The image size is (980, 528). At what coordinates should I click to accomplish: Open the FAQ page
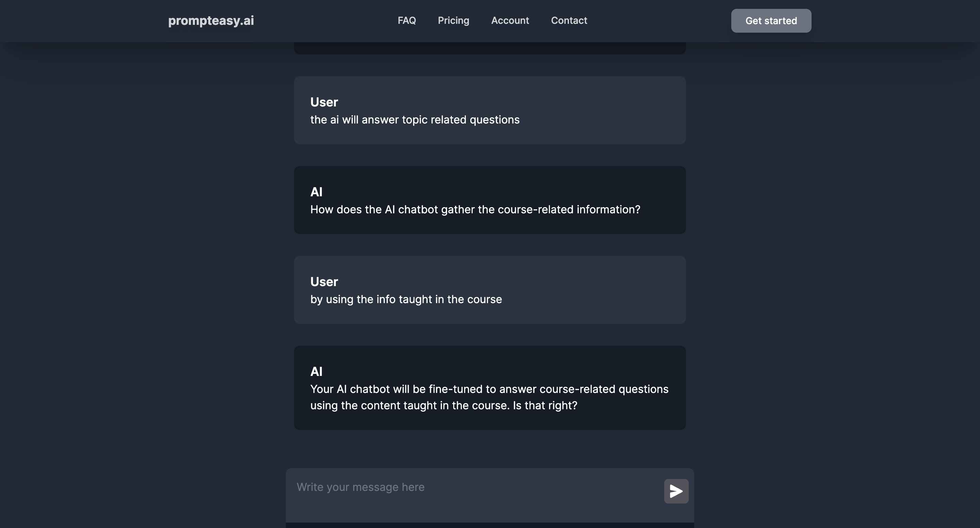(406, 20)
